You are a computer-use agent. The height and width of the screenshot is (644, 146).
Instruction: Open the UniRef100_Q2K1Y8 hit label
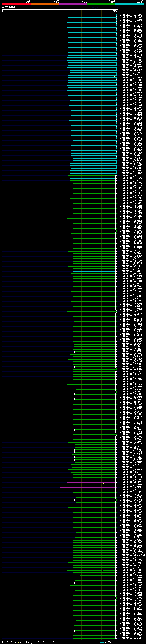(x=131, y=482)
